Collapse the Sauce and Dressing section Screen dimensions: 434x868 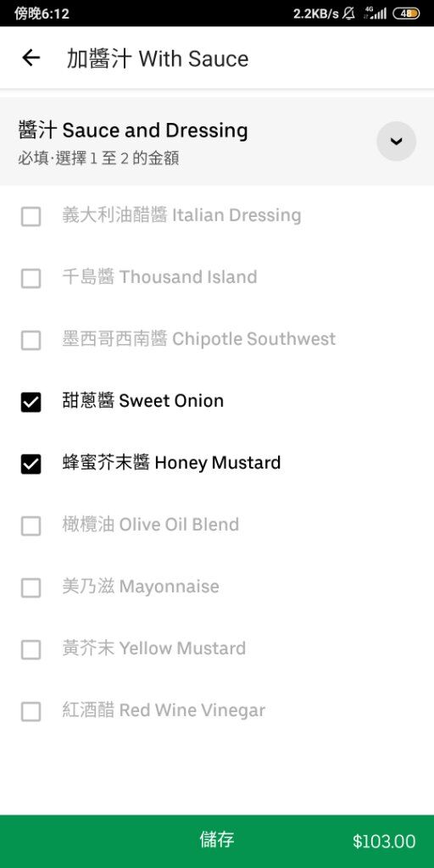coord(396,142)
